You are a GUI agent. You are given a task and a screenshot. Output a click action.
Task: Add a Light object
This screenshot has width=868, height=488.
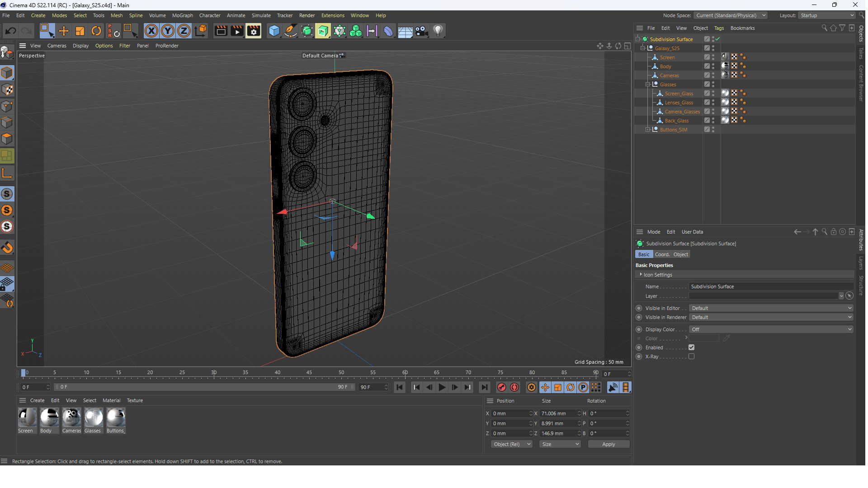click(x=438, y=31)
